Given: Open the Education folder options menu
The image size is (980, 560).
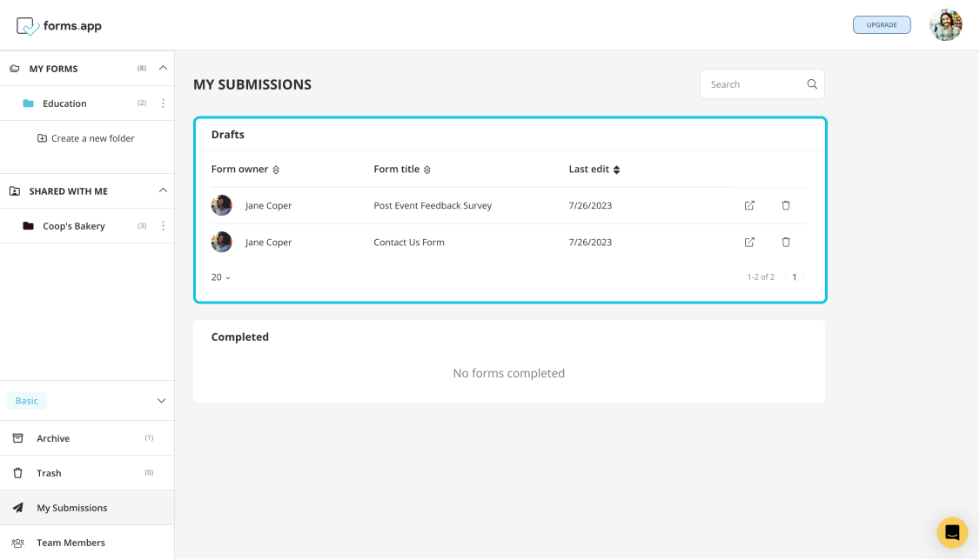Looking at the screenshot, I should (163, 103).
